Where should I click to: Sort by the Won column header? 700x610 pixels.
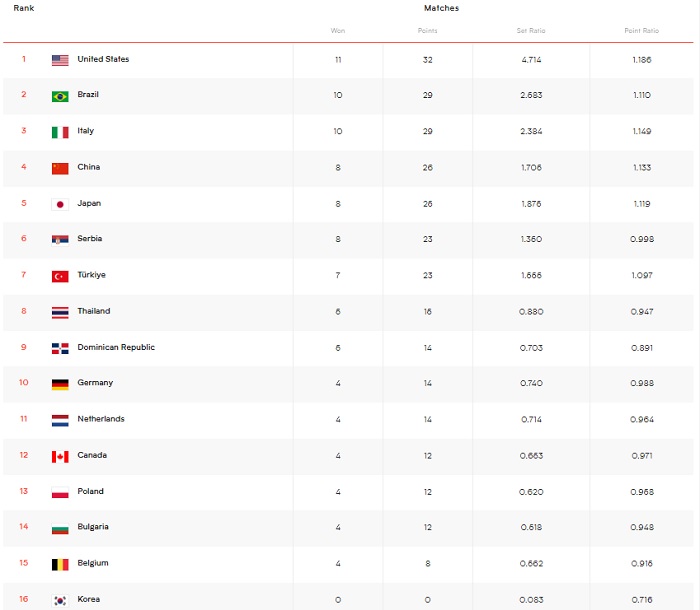pyautogui.click(x=338, y=31)
